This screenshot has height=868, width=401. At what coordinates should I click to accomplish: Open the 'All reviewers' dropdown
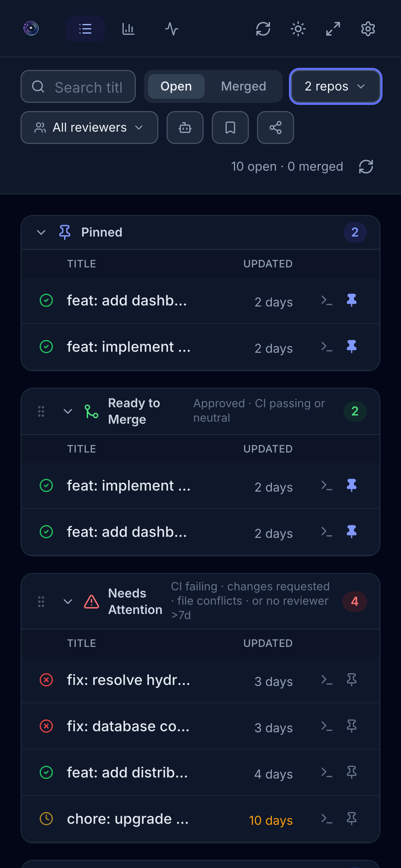tap(89, 128)
